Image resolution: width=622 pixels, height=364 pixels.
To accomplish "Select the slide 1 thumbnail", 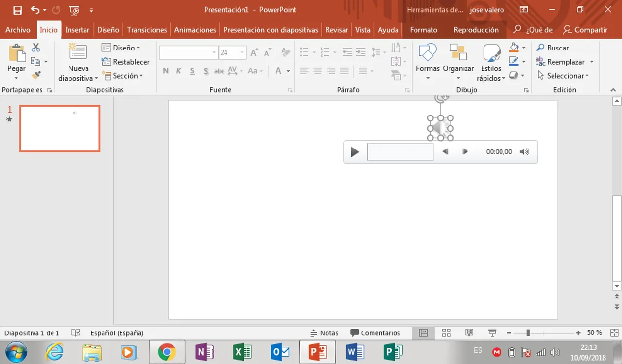I will 60,129.
